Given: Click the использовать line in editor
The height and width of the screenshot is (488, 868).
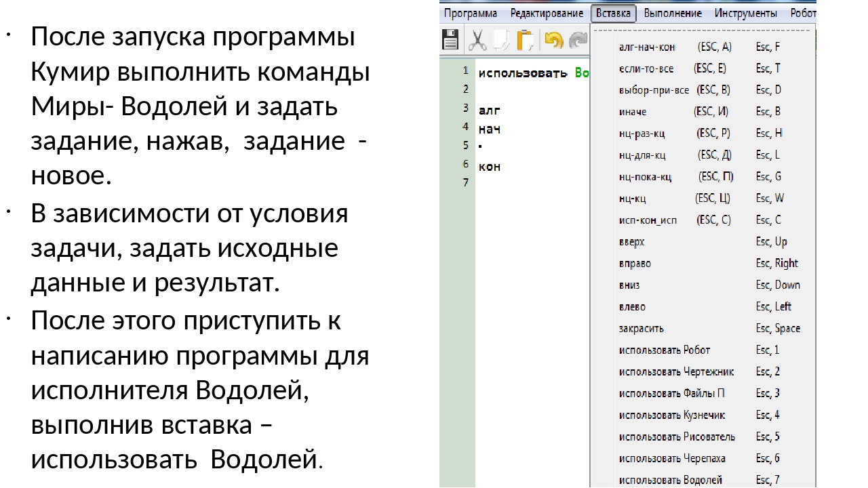Looking at the screenshot, I should (524, 72).
